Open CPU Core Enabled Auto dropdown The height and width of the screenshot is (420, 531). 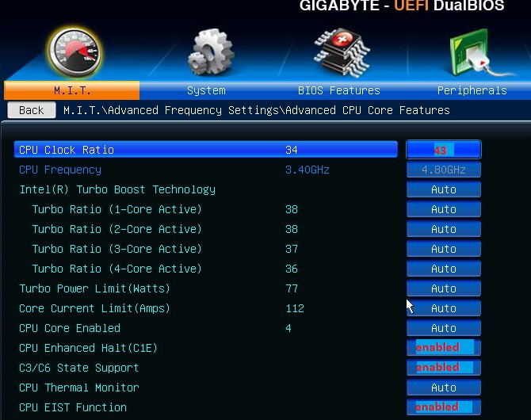click(x=444, y=328)
